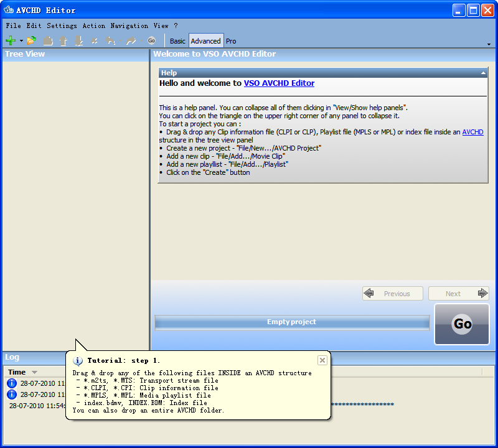Viewport: 498px width, 448px height.
Task: Open the ? help menu
Action: pos(176,26)
